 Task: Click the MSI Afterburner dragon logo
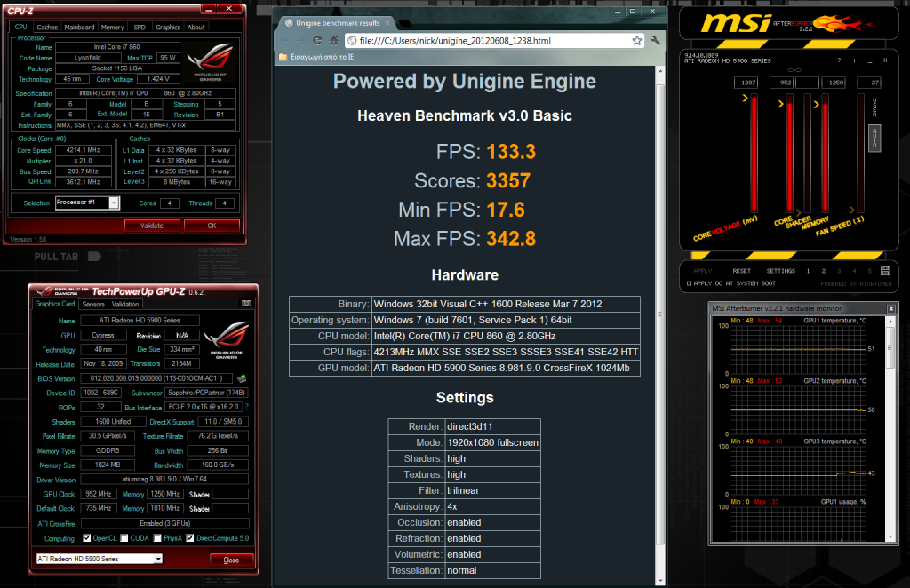click(842, 24)
